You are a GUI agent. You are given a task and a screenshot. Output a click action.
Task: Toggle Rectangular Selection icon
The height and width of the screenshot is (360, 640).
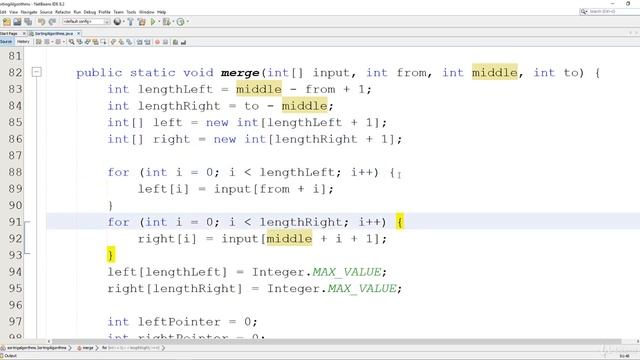(x=104, y=42)
